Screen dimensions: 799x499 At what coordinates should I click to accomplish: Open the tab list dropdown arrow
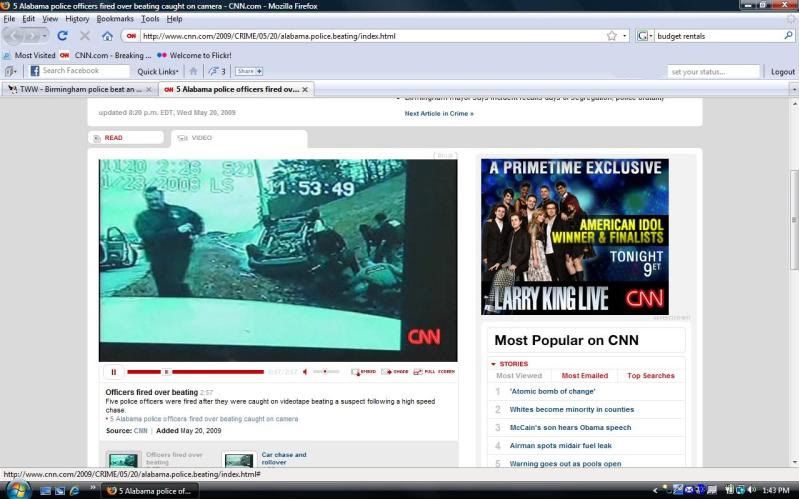click(794, 89)
